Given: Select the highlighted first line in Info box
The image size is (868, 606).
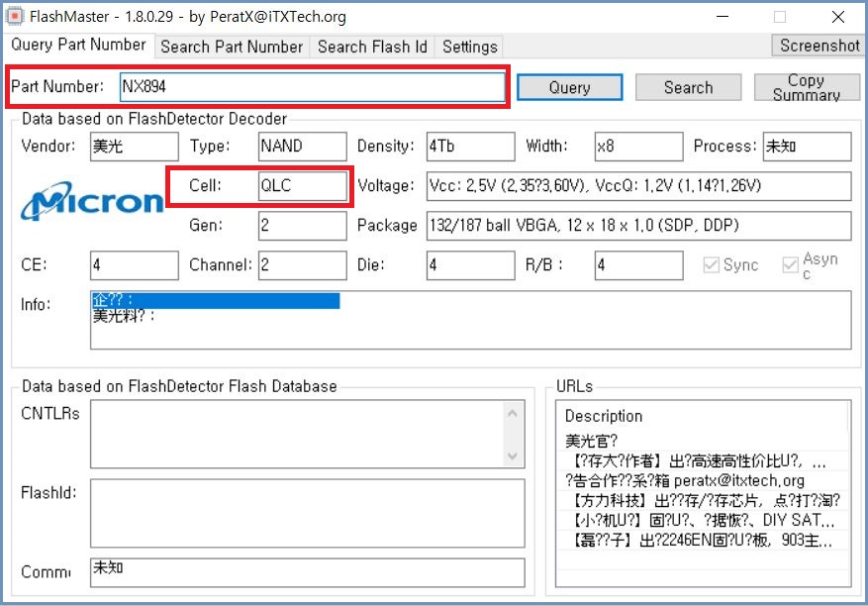Looking at the screenshot, I should (x=216, y=300).
